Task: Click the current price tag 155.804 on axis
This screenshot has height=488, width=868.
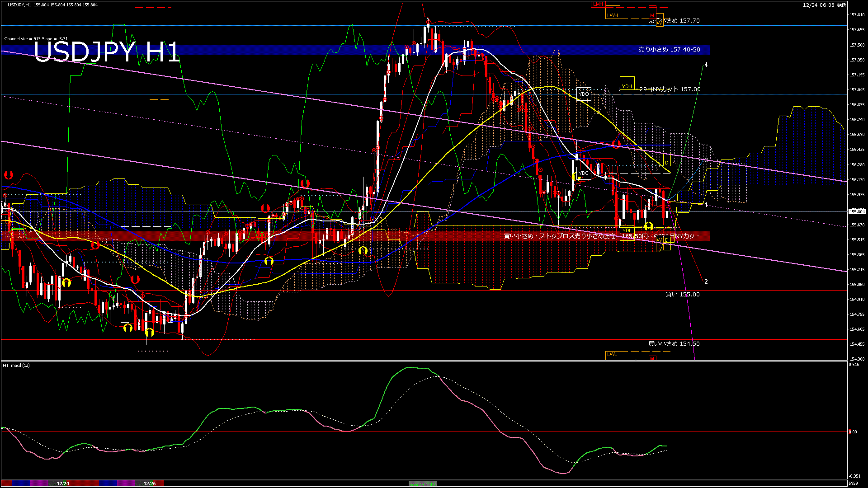Action: 857,211
